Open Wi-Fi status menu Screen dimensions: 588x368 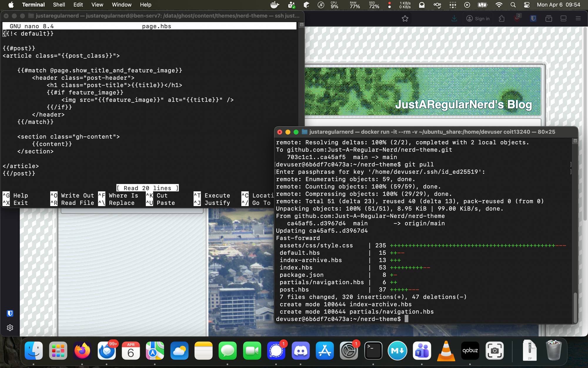point(499,5)
